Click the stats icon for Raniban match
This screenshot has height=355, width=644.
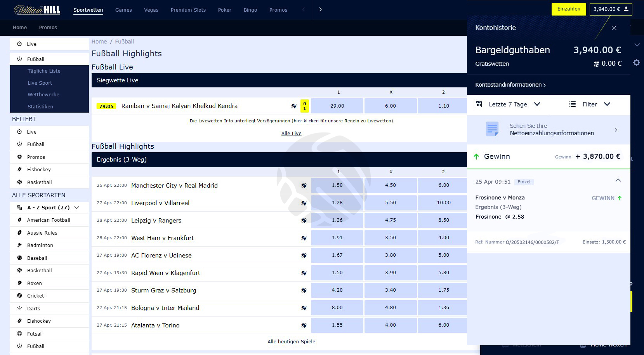click(x=294, y=106)
